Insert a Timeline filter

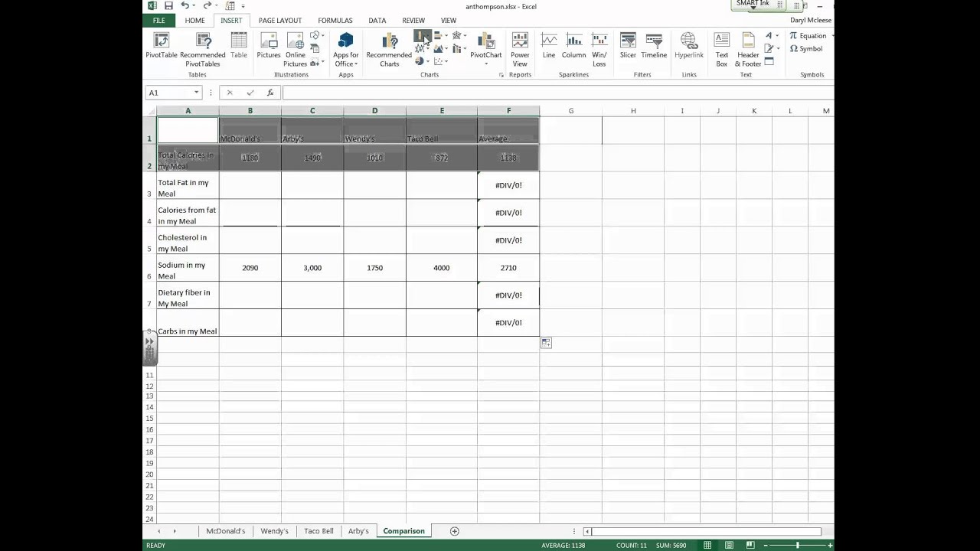tap(654, 46)
